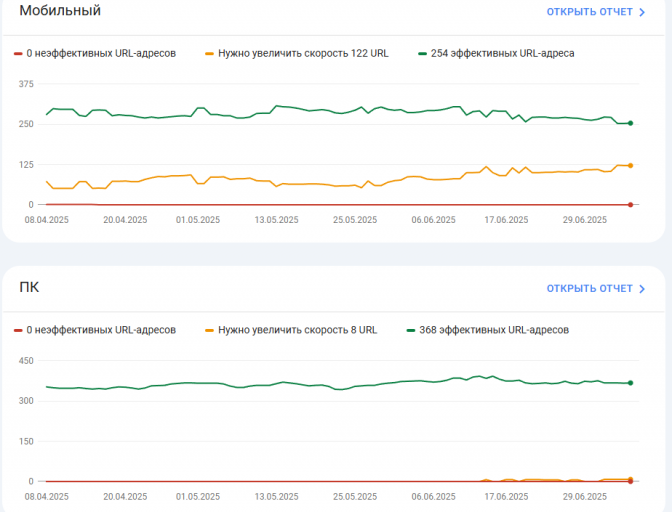Viewport: 672px width, 512px height.
Task: Click red endpoint dot on Мобильный chart
Action: pyautogui.click(x=630, y=205)
